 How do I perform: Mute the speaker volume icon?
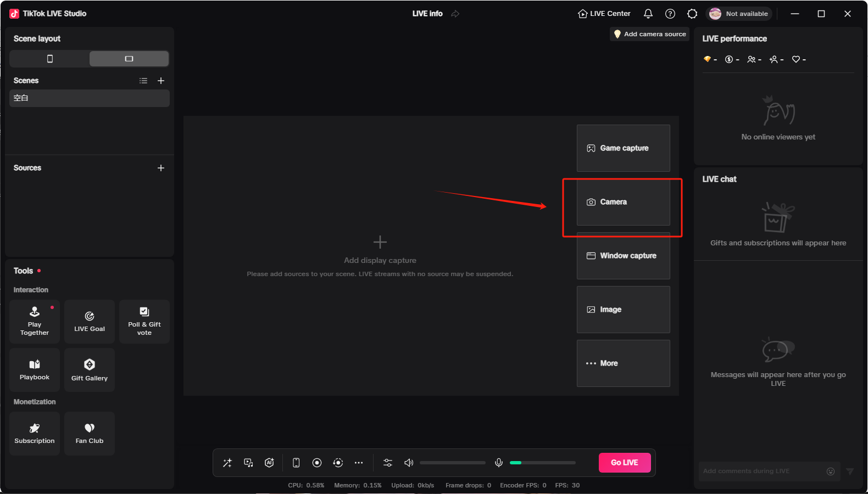(x=409, y=463)
